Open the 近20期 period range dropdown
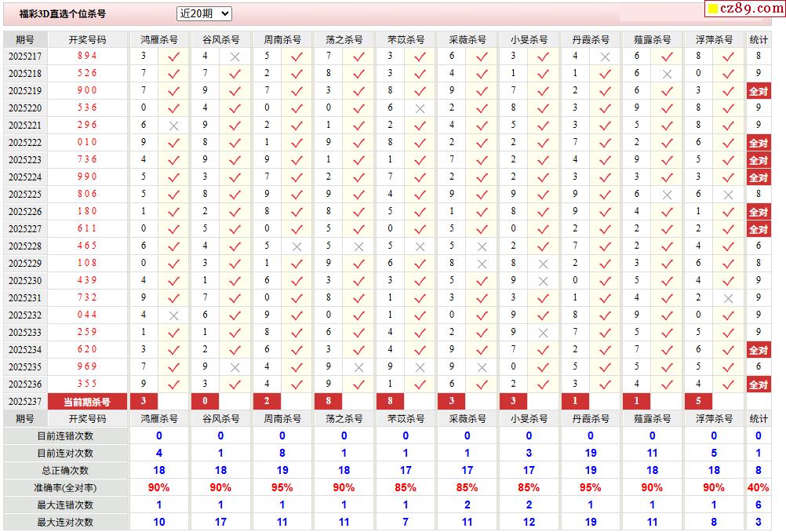 pos(204,13)
